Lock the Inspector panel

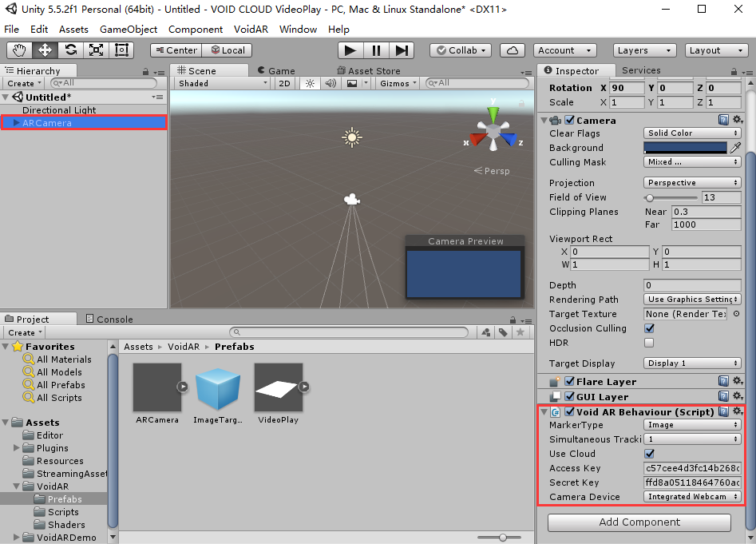tap(734, 72)
